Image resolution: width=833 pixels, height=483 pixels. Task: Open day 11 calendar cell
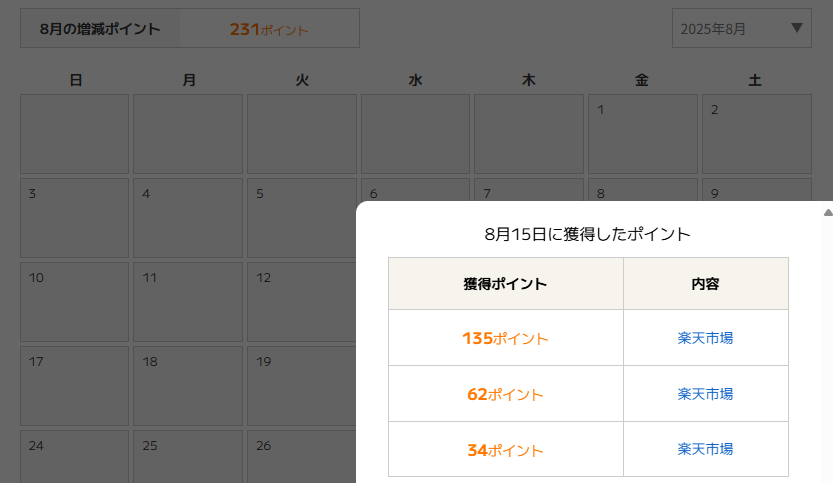(188, 302)
